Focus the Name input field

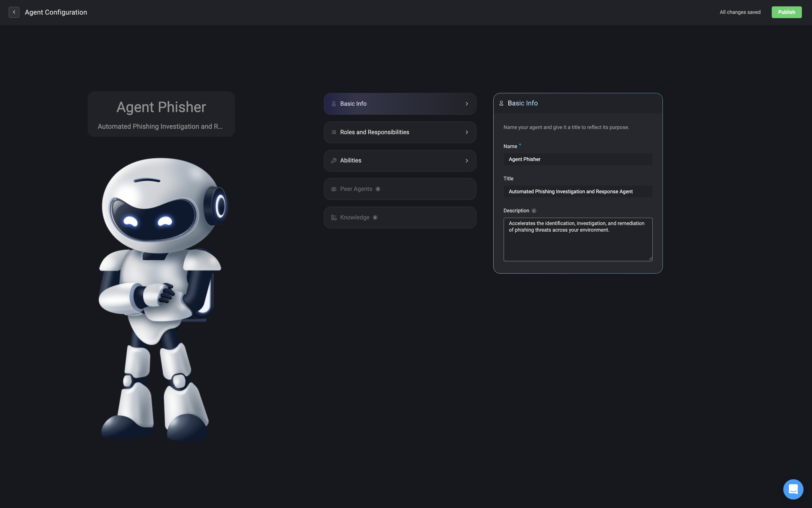click(578, 159)
